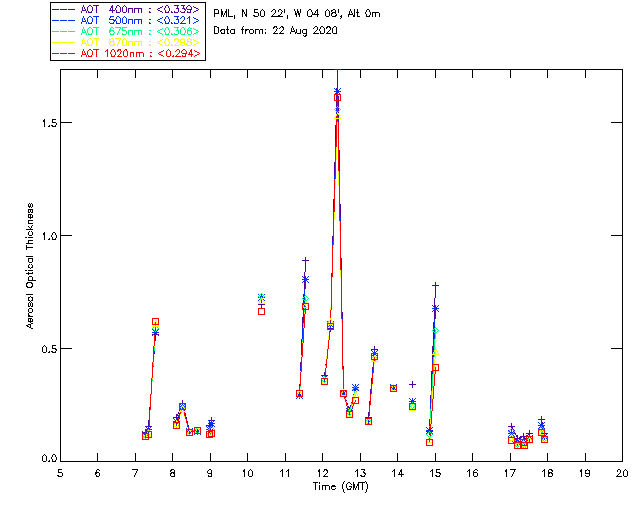
Task: Click the x-axis tick label 17
Action: click(x=510, y=473)
